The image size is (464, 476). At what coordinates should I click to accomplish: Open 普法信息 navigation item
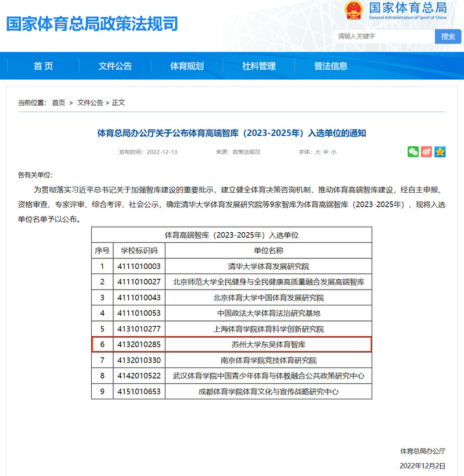tap(331, 66)
